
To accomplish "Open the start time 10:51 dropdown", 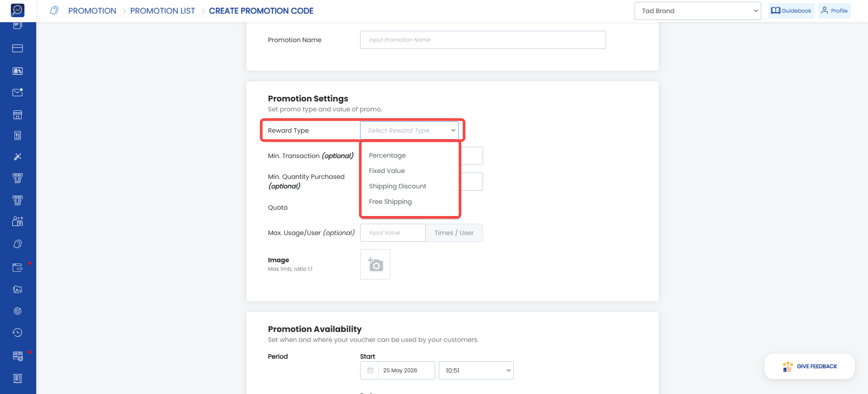I will (476, 370).
